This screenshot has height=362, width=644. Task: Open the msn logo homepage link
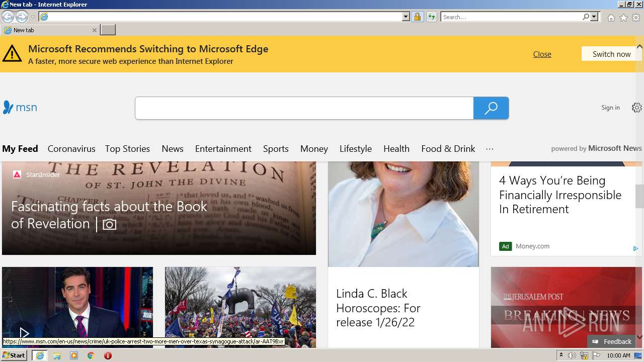coord(20,107)
